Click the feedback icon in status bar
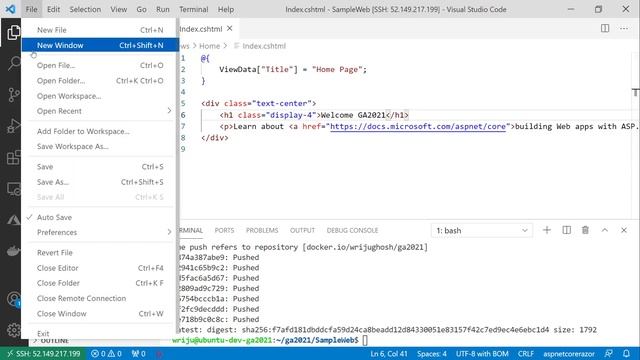The width and height of the screenshot is (640, 360). (609, 353)
